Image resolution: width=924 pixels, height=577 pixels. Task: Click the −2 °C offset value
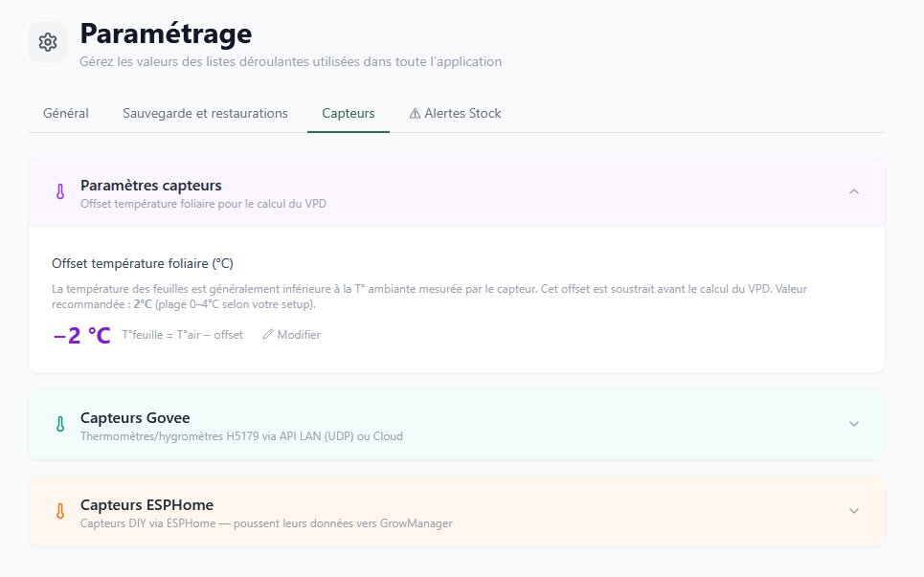(x=82, y=336)
